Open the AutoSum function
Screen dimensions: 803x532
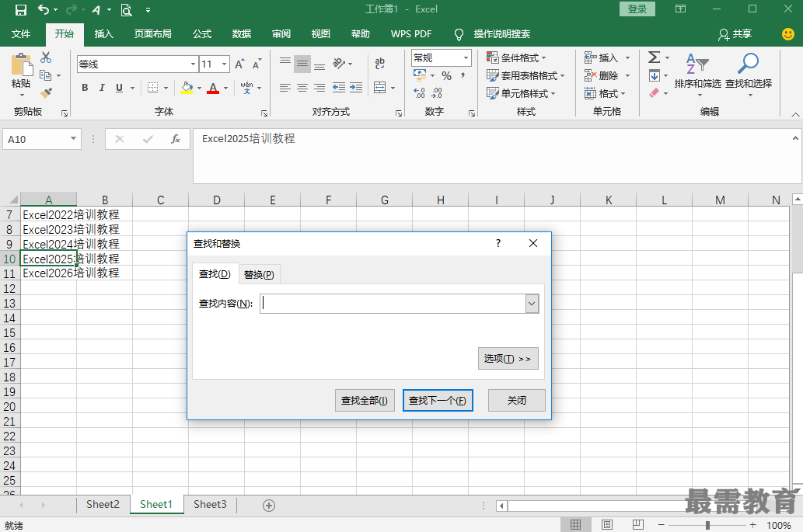pyautogui.click(x=654, y=57)
